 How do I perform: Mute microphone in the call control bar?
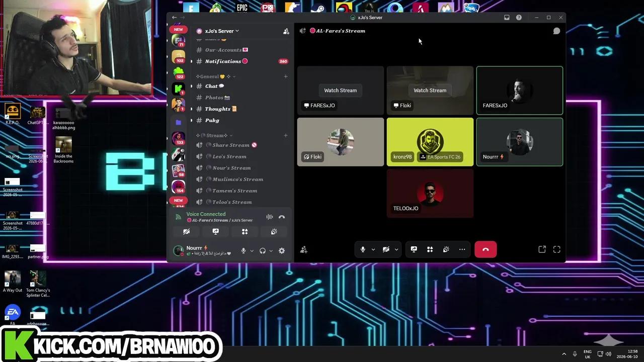363,249
